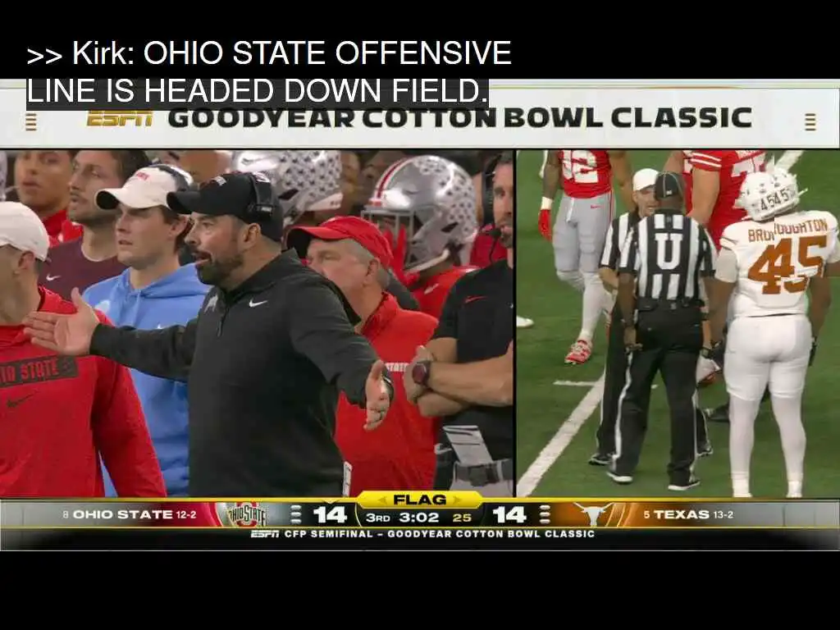Image resolution: width=840 pixels, height=630 pixels.
Task: Click the U letter on the umpire's back
Action: coord(666,251)
